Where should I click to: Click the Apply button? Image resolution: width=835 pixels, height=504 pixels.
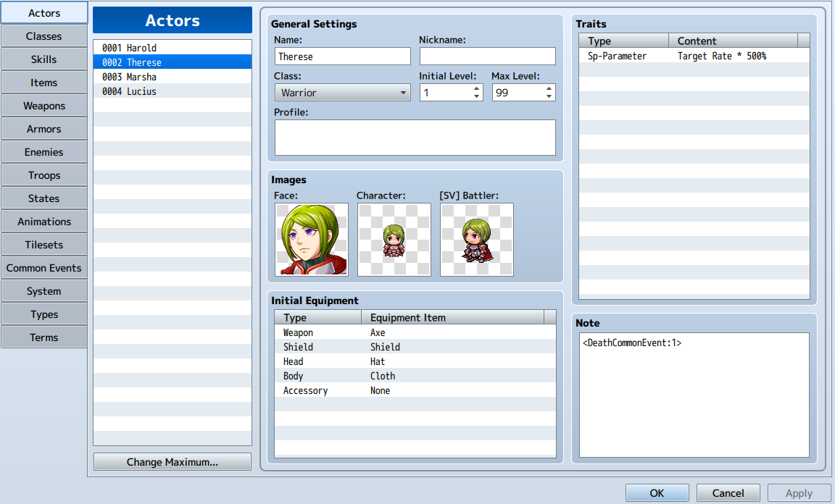(x=799, y=493)
